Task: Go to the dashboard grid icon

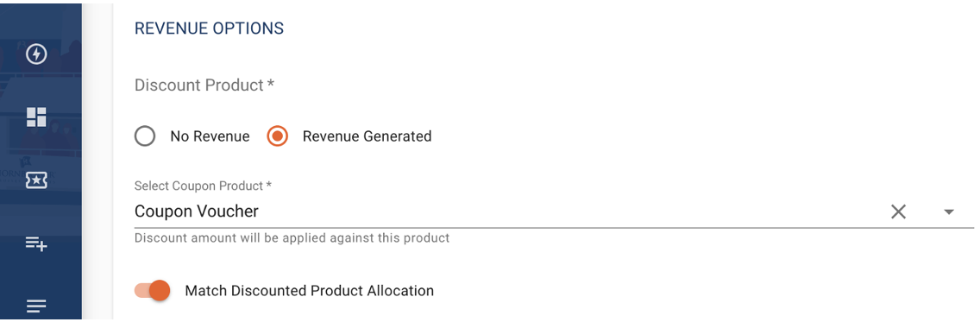Action: point(36,117)
